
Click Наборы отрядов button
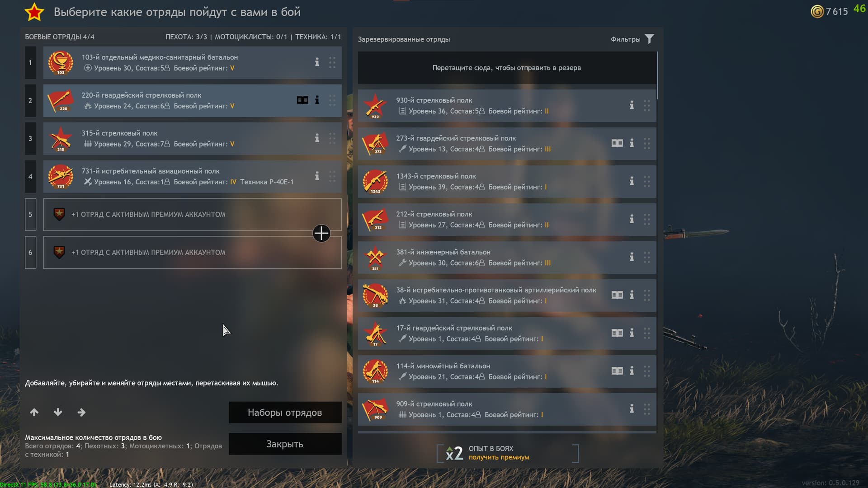285,413
